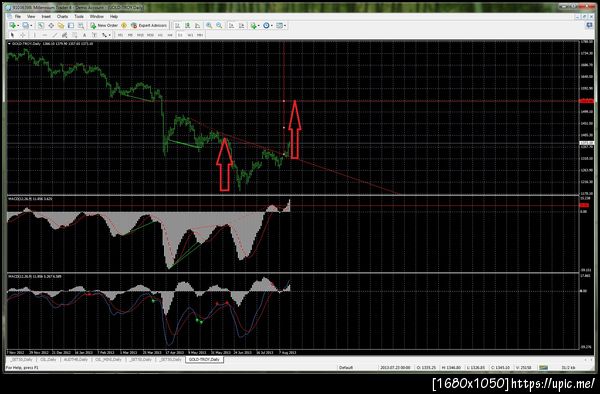Select the Crosshair tool
The height and width of the screenshot is (394, 600).
click(x=23, y=35)
